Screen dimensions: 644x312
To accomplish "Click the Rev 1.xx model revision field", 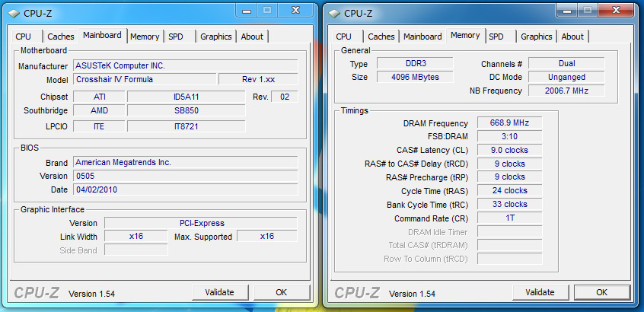I will [258, 79].
